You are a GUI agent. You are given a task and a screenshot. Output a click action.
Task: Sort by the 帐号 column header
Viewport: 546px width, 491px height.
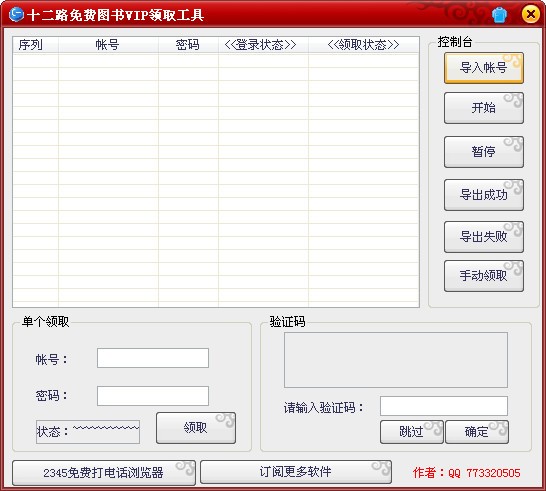pyautogui.click(x=108, y=45)
